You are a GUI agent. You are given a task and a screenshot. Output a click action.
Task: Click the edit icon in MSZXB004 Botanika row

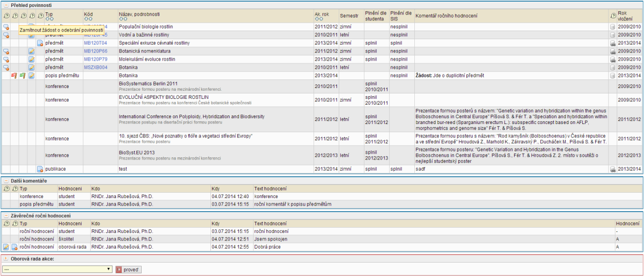coord(31,68)
